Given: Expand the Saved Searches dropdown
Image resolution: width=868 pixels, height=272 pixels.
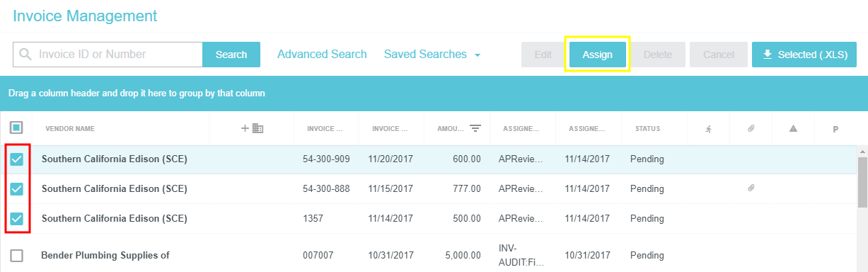Looking at the screenshot, I should pos(432,55).
